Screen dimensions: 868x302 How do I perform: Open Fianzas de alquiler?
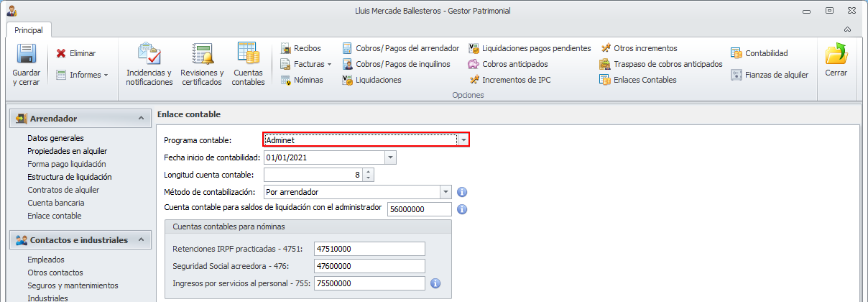click(736, 74)
